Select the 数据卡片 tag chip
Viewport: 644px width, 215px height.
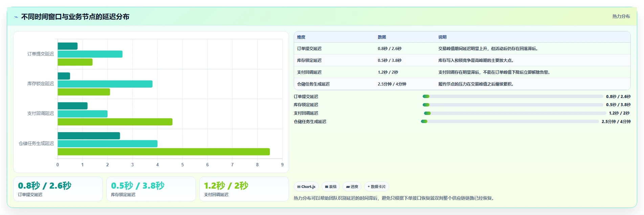pyautogui.click(x=377, y=187)
